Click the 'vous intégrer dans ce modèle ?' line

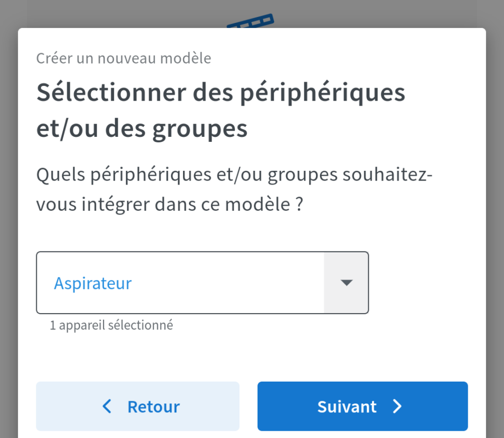(x=170, y=205)
